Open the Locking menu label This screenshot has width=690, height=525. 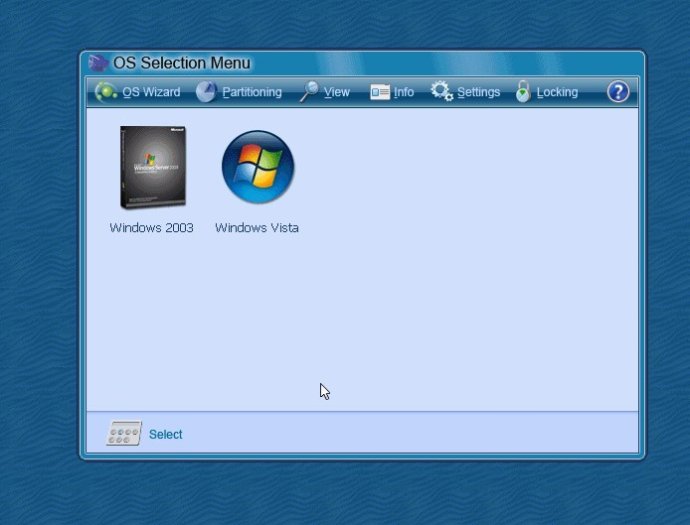[x=557, y=92]
